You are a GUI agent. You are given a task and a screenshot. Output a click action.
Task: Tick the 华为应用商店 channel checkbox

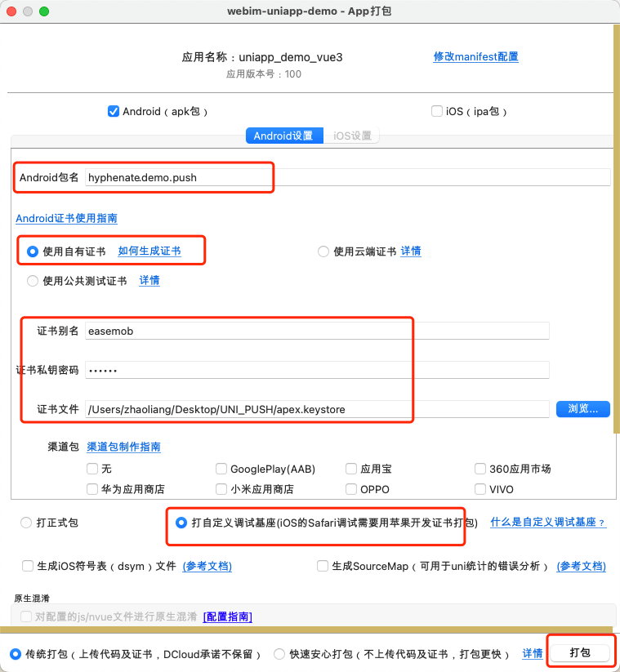click(x=92, y=489)
